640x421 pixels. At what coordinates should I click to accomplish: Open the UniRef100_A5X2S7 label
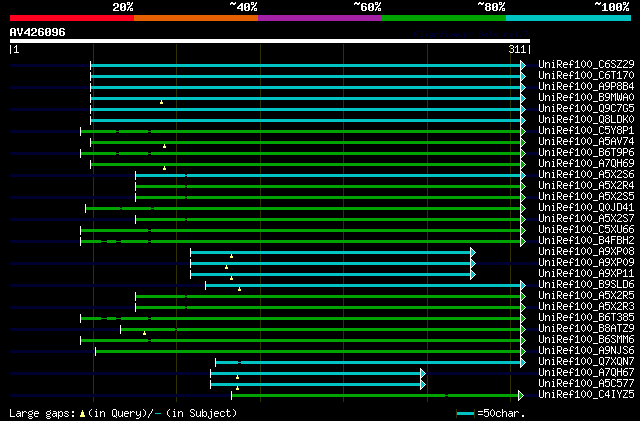(x=586, y=218)
